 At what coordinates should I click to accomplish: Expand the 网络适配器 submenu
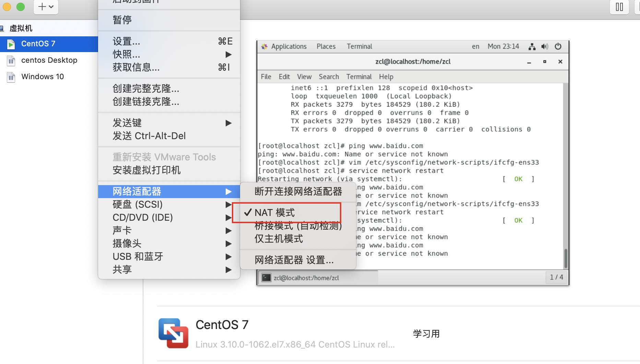(169, 191)
